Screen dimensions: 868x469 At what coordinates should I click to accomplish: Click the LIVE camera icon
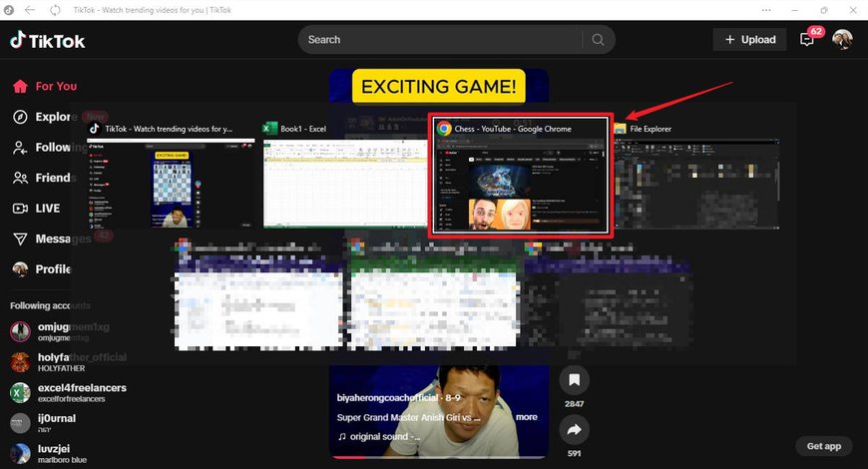(20, 209)
